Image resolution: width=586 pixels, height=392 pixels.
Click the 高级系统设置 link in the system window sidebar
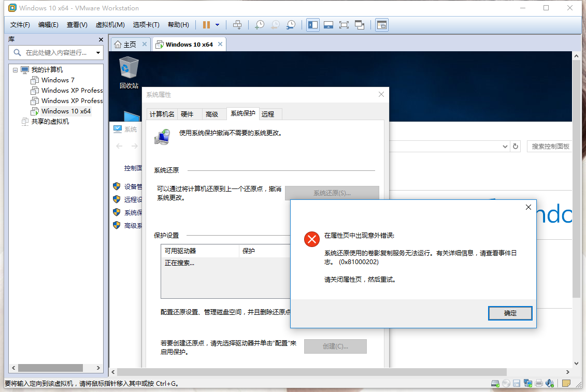pyautogui.click(x=133, y=226)
